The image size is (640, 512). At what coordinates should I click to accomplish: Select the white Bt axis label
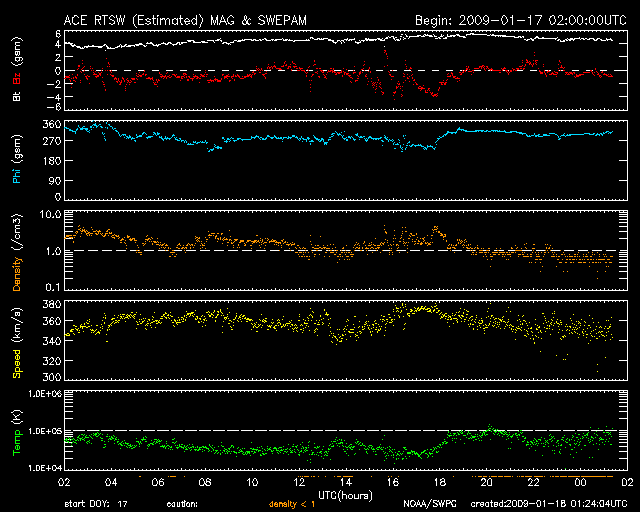(x=16, y=96)
